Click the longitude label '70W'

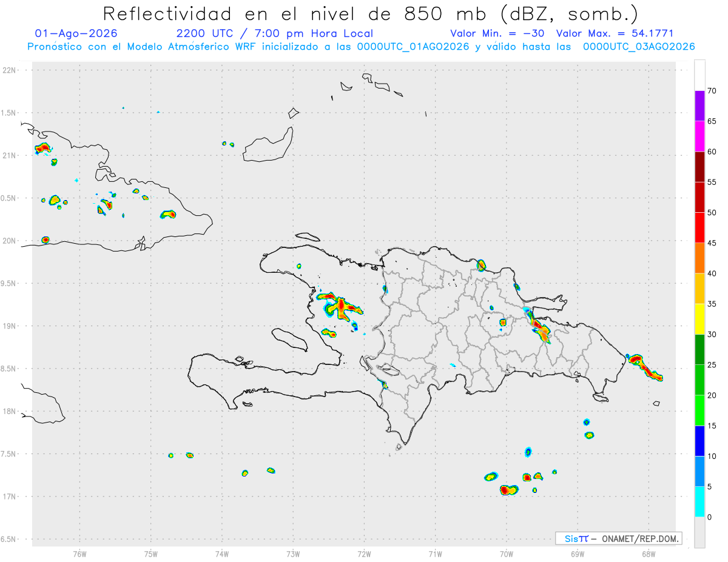point(507,554)
